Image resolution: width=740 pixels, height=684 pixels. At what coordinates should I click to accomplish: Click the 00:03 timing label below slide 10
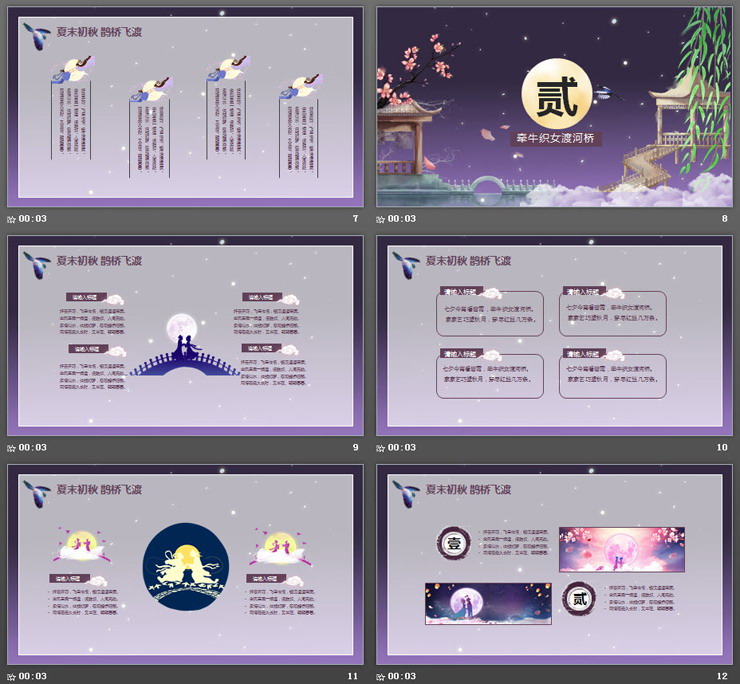(x=402, y=447)
